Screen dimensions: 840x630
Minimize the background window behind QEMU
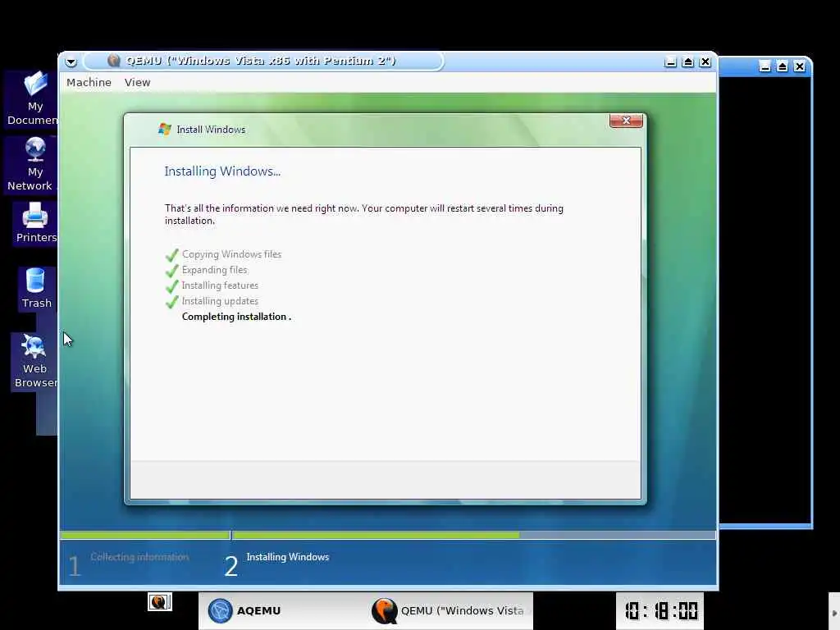765,66
